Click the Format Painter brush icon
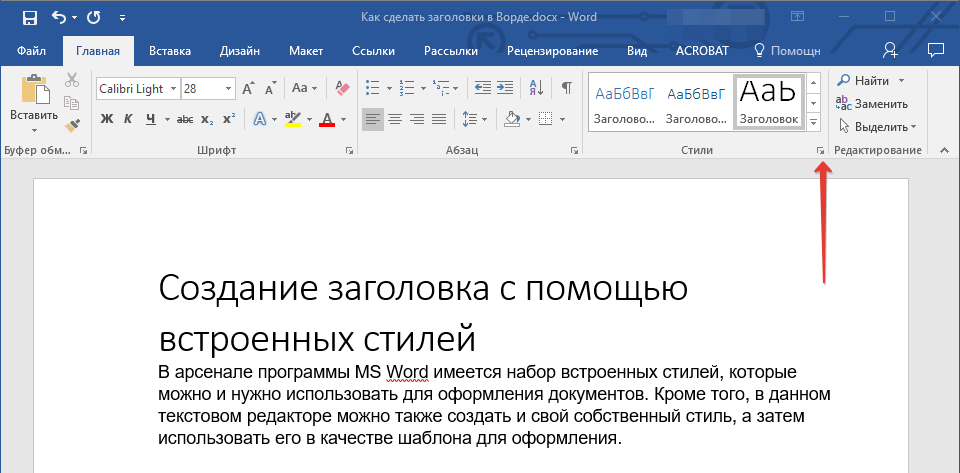 coord(72,126)
